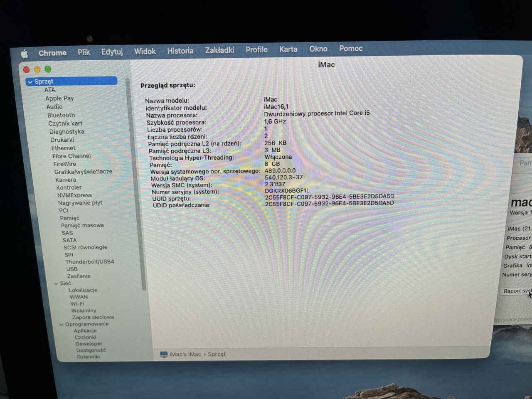The width and height of the screenshot is (532, 399).
Task: Select Zasilanie in the sidebar
Action: click(79, 276)
